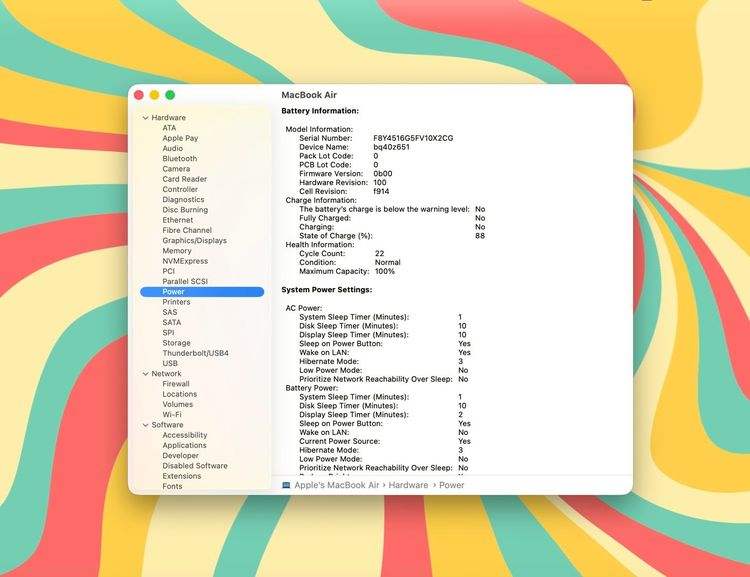750x577 pixels.
Task: Select the Network category label
Action: pos(166,374)
